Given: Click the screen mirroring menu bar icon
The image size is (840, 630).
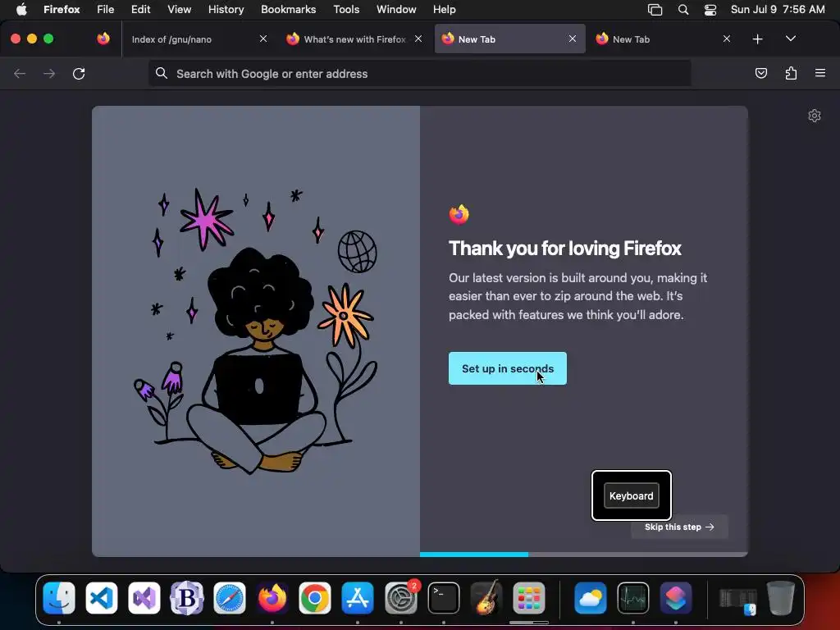Looking at the screenshot, I should coord(655,10).
